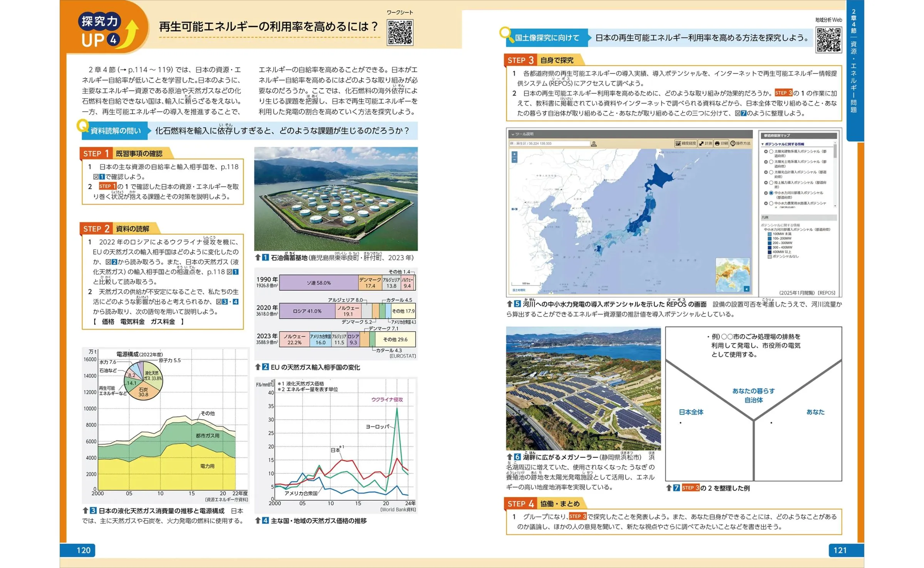Screen dimensions: 924x568
Task: Click the layer list scroll-down arrow
Action: click(x=835, y=206)
